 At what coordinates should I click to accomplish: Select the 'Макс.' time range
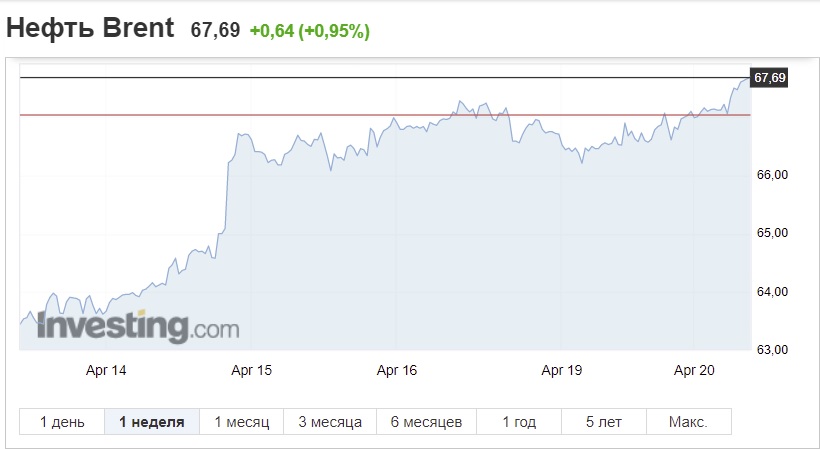688,422
